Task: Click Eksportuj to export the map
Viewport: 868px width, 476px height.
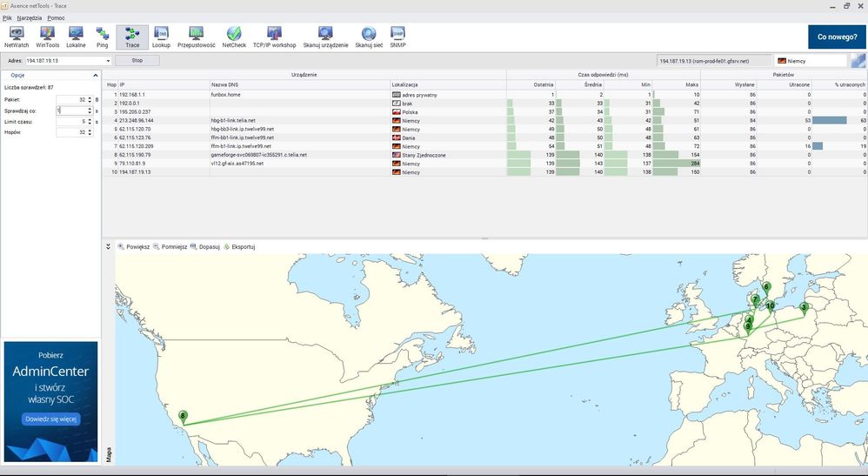Action: (x=239, y=246)
